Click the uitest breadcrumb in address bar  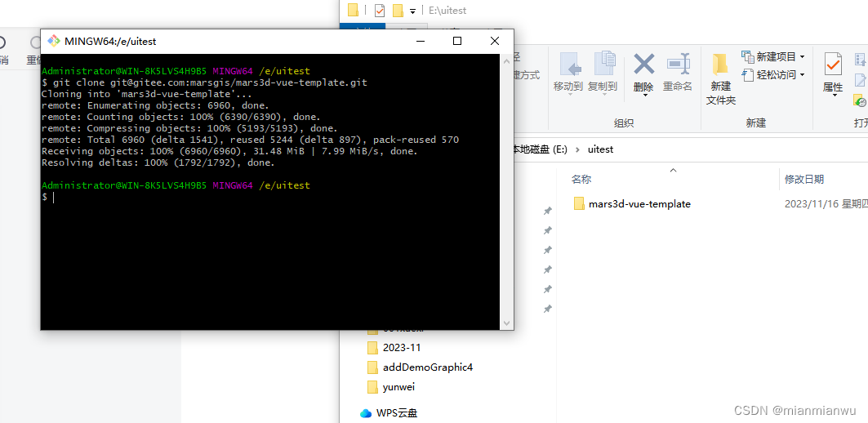(x=601, y=149)
